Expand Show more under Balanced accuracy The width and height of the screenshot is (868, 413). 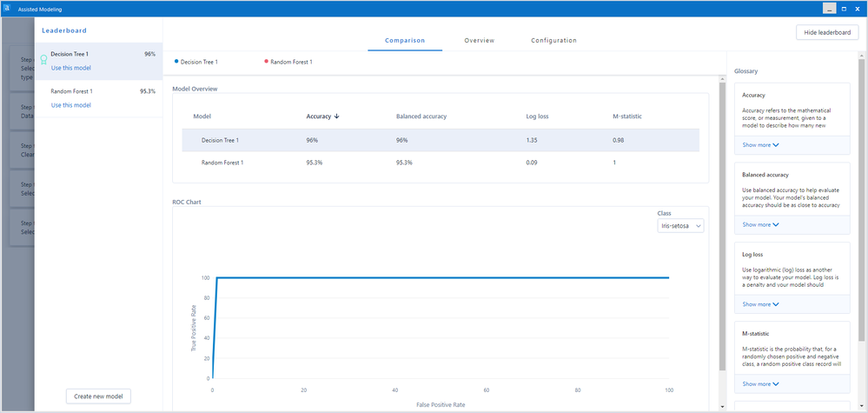(760, 225)
